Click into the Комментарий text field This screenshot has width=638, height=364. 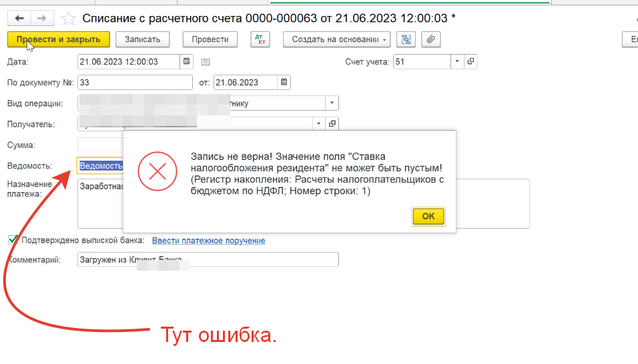click(208, 259)
